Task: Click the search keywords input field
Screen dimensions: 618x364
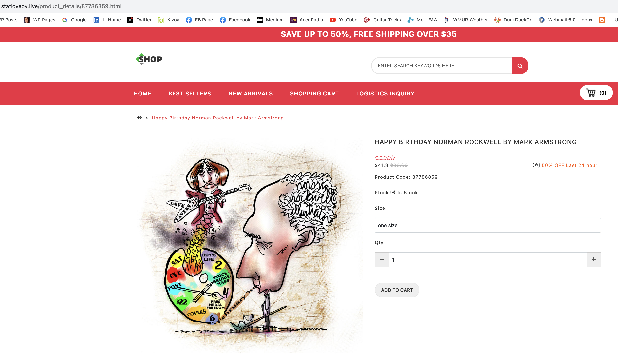Action: [x=442, y=66]
